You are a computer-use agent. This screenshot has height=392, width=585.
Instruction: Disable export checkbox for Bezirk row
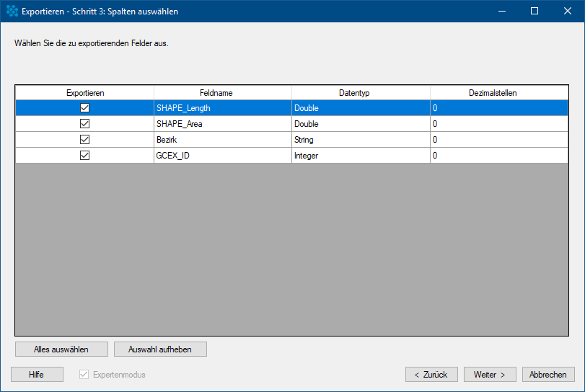click(x=84, y=140)
